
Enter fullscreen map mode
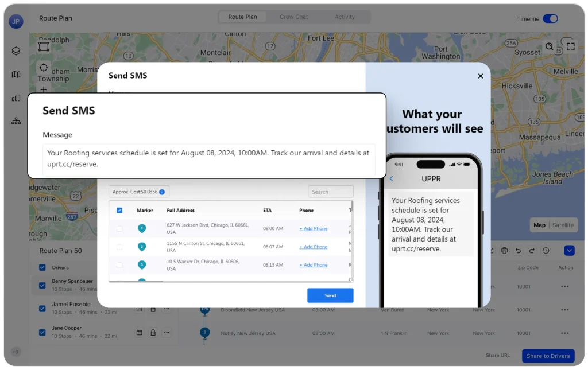point(570,46)
